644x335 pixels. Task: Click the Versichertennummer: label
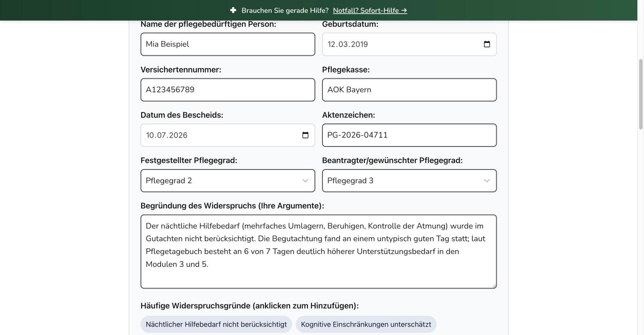pos(181,69)
